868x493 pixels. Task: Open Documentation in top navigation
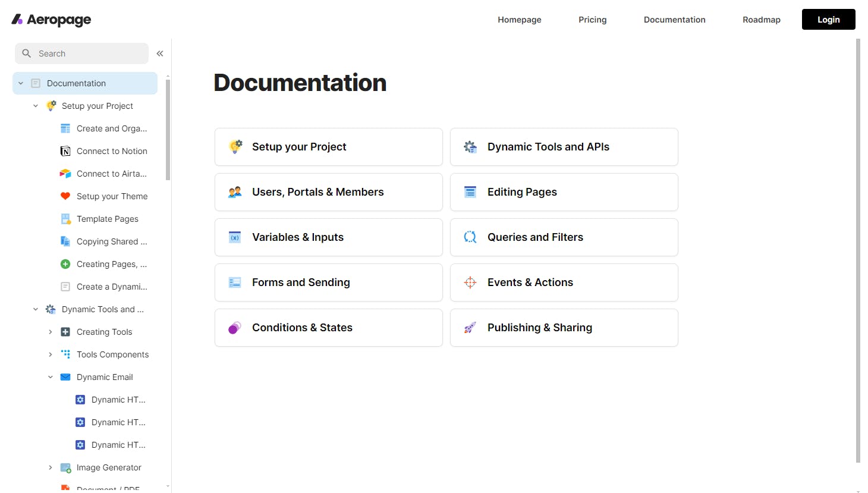(x=675, y=20)
